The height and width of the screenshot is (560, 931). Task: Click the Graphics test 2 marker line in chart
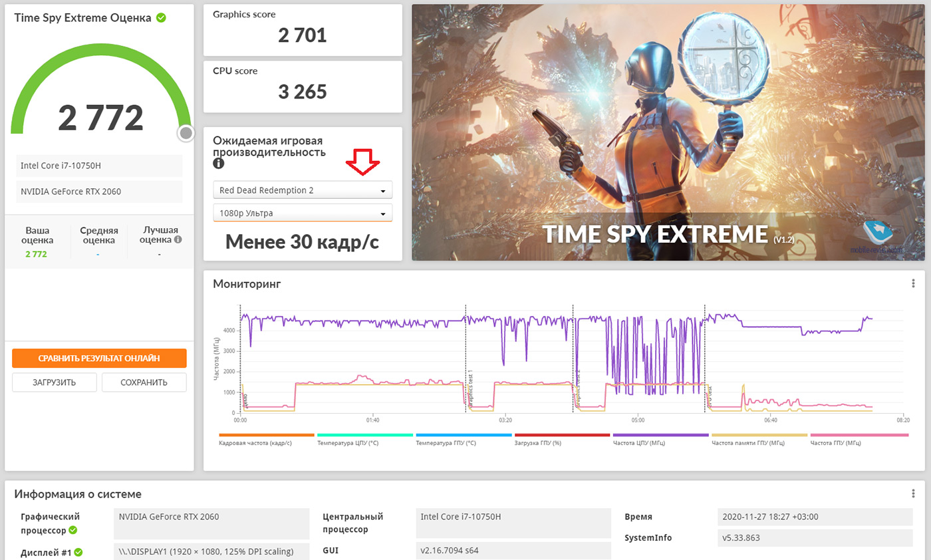pyautogui.click(x=573, y=359)
